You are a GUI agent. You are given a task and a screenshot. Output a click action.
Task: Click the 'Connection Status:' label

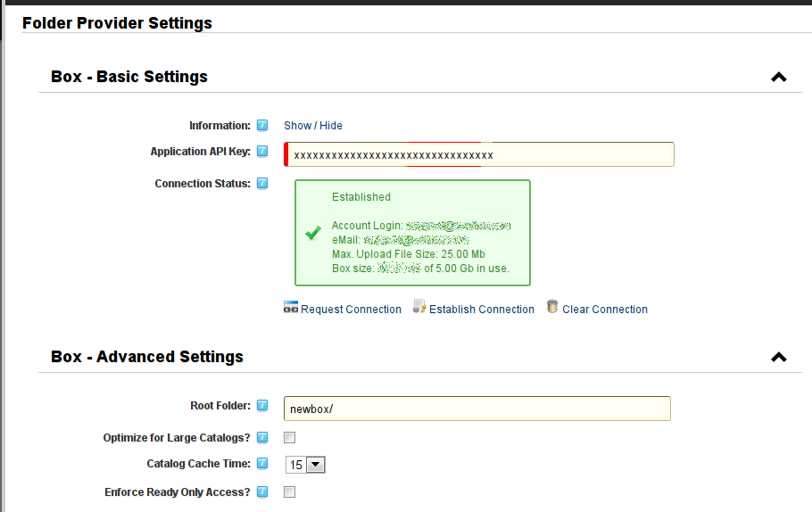click(x=203, y=183)
